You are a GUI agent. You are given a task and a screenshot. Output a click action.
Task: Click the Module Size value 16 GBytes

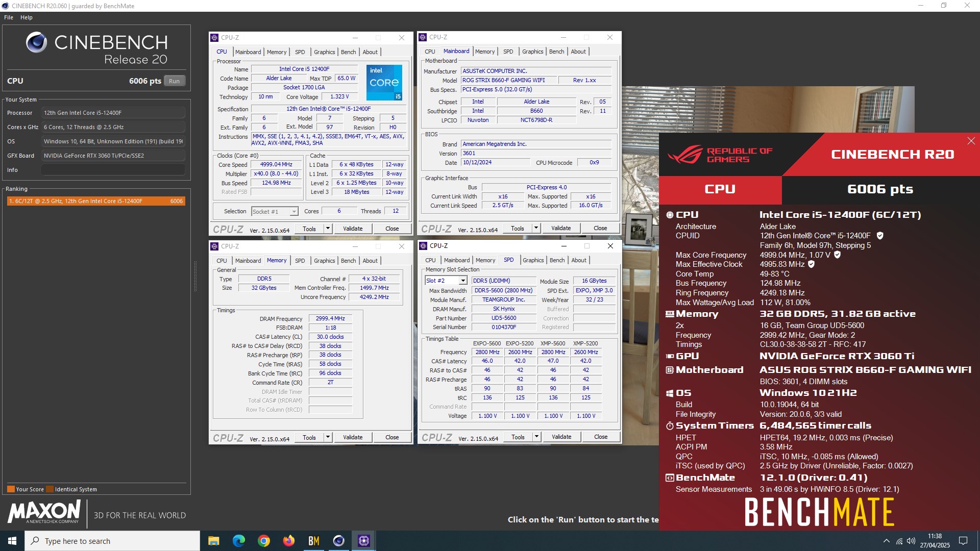pyautogui.click(x=594, y=281)
